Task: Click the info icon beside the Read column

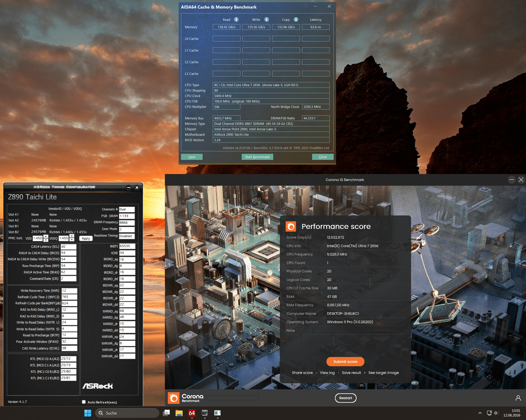Action: click(236, 19)
